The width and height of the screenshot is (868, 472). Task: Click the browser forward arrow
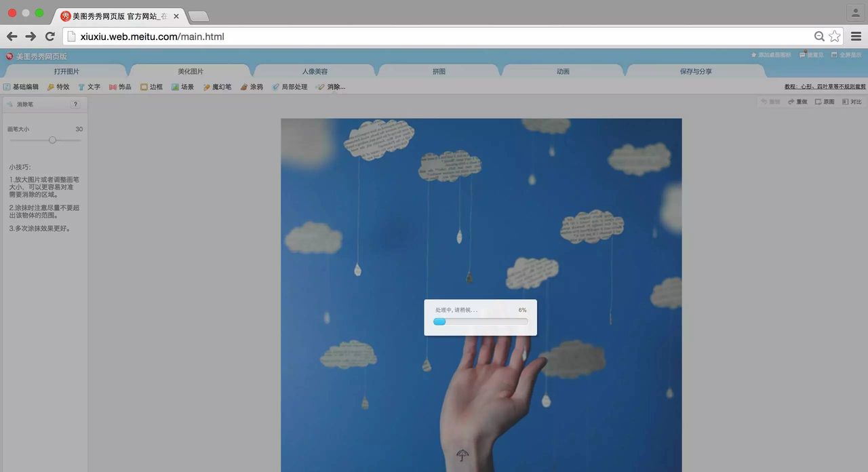tap(31, 37)
